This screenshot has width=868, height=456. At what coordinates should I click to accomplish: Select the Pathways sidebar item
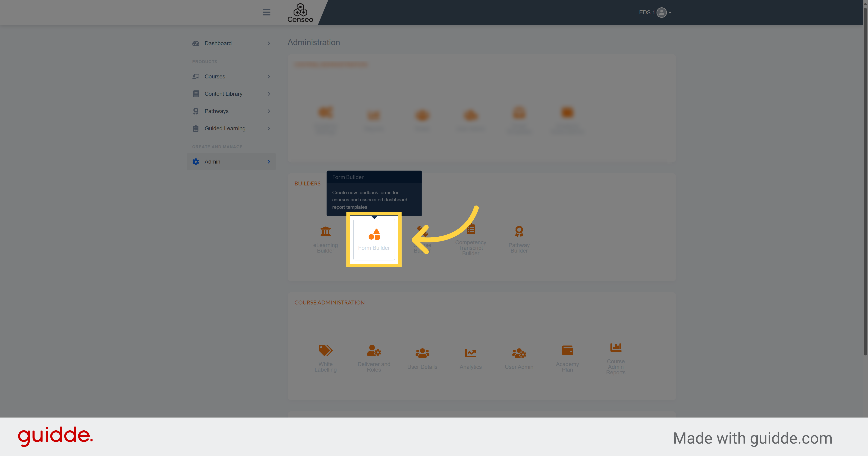coord(217,110)
